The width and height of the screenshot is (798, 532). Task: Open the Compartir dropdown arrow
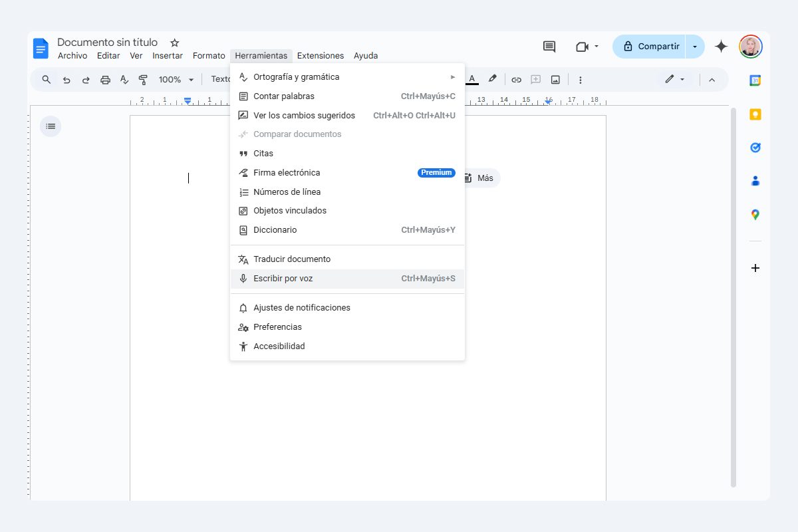coord(696,46)
